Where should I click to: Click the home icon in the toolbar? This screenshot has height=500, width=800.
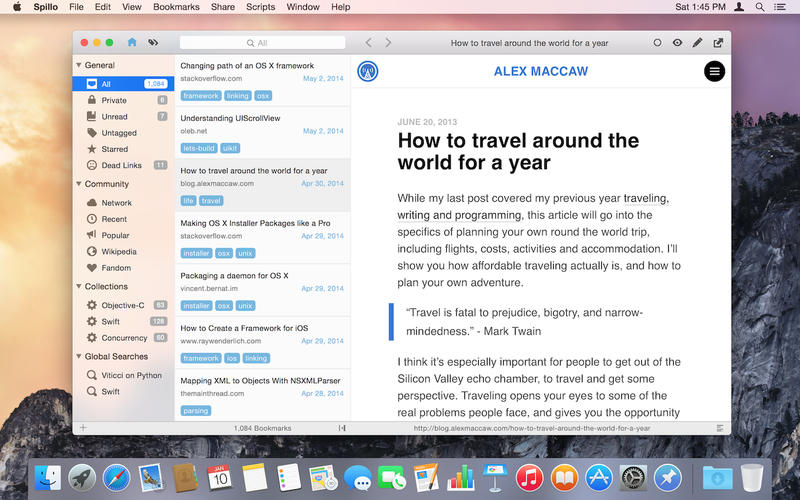[132, 43]
